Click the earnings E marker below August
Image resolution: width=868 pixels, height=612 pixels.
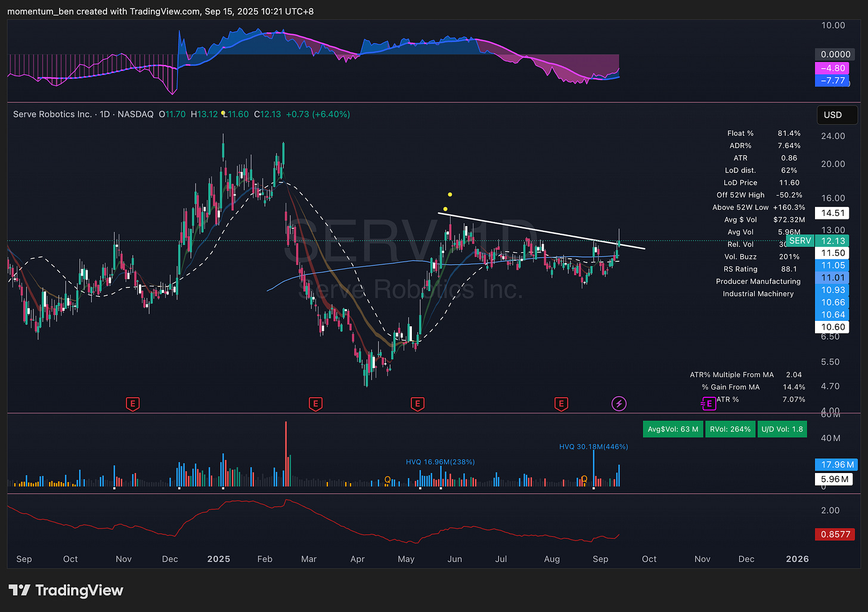(560, 404)
